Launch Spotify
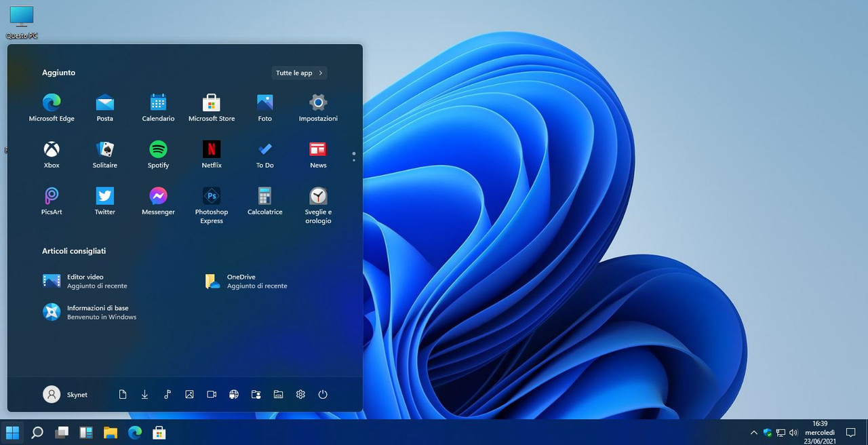This screenshot has width=868, height=445. (158, 155)
